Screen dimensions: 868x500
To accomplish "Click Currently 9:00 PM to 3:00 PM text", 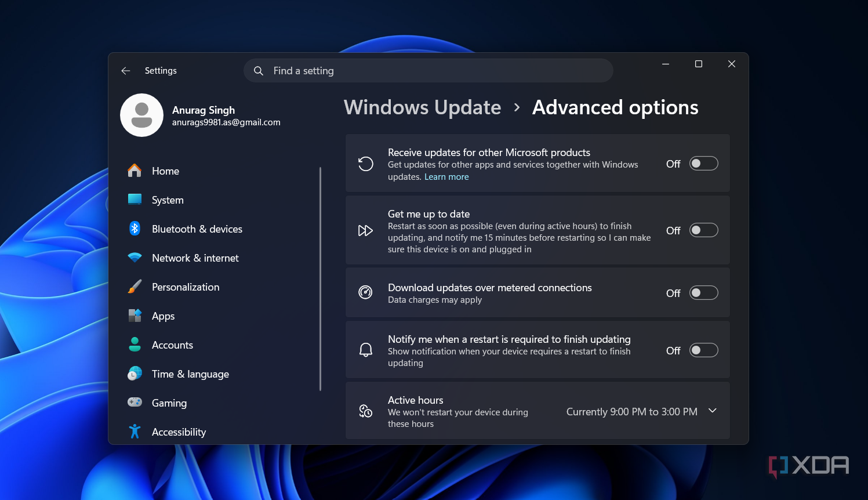I will (631, 411).
